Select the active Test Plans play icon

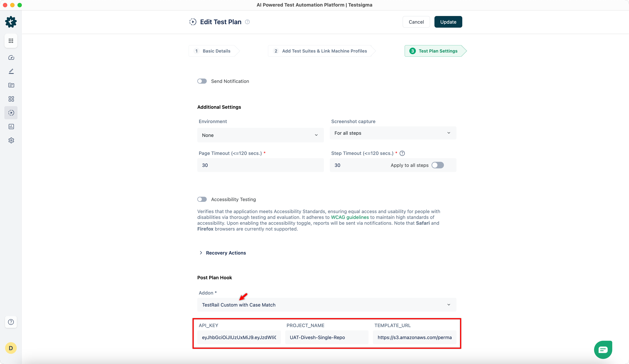tap(11, 113)
